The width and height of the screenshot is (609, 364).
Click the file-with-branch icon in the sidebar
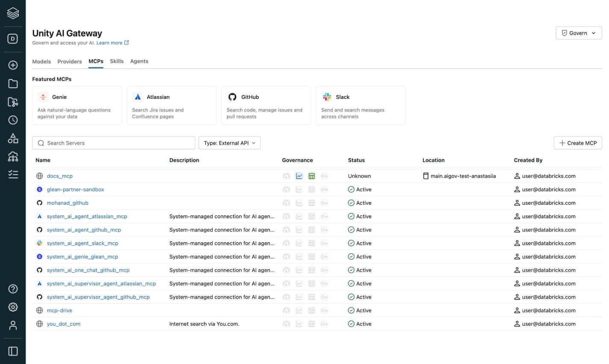pyautogui.click(x=13, y=102)
